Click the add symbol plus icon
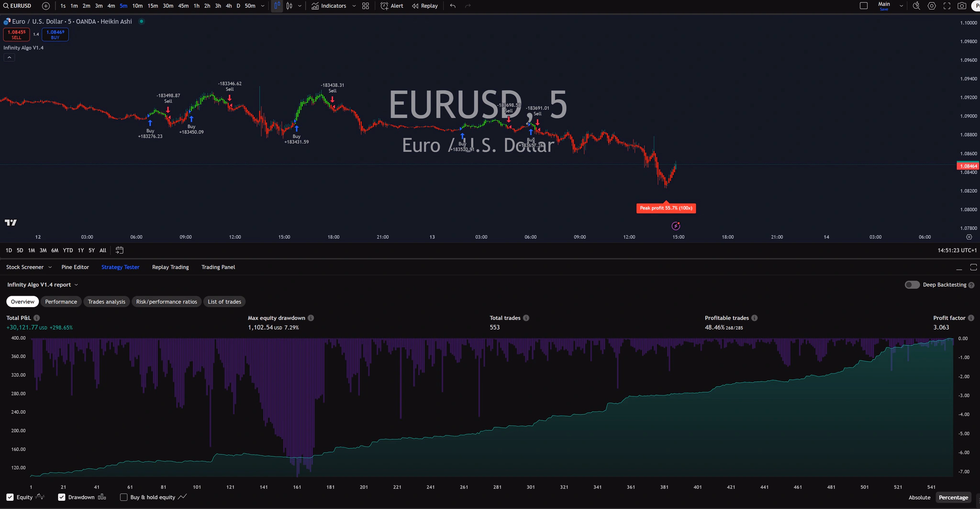Viewport: 980px width, 509px height. coord(45,6)
